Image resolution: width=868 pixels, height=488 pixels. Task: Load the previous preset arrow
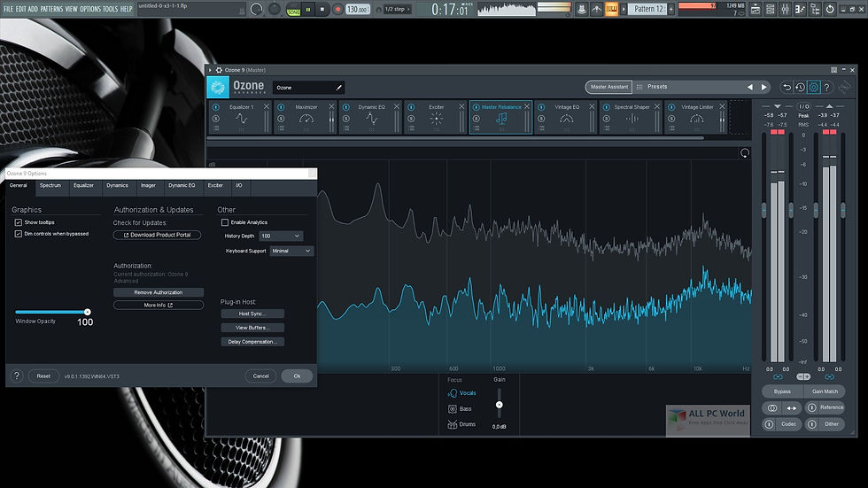(750, 87)
